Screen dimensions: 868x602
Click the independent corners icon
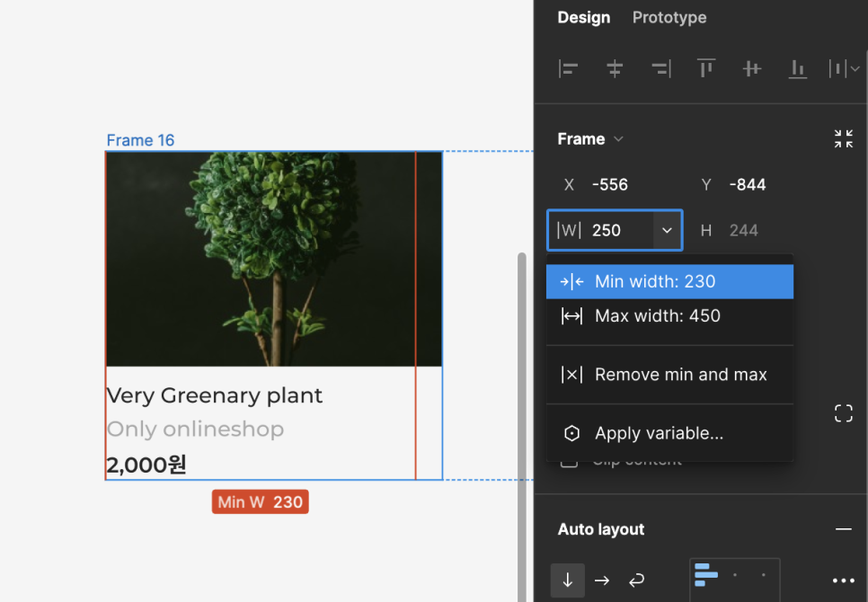(x=843, y=412)
